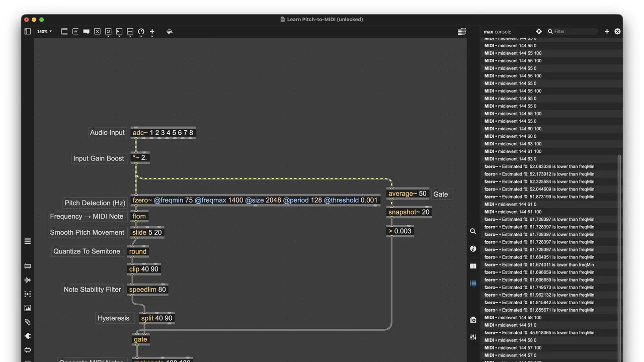Select the average~ 50 object

pos(408,194)
